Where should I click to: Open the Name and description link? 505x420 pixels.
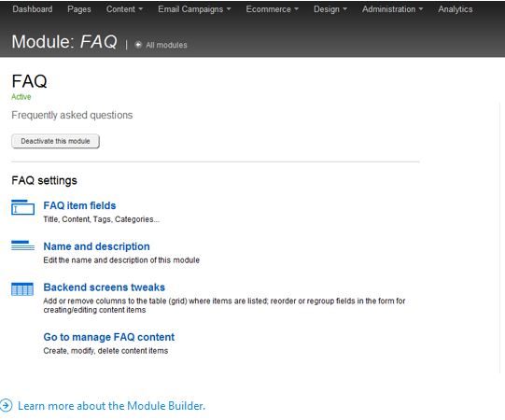point(97,246)
